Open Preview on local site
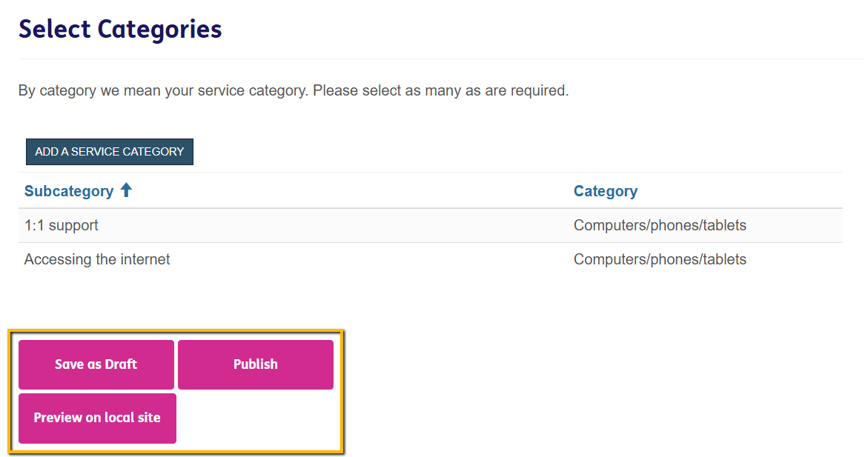The width and height of the screenshot is (868, 457). click(97, 418)
